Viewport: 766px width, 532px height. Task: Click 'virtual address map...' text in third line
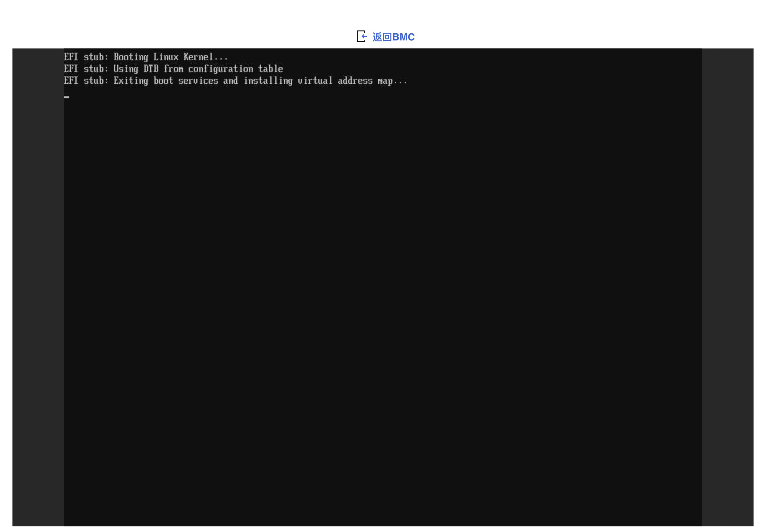352,81
